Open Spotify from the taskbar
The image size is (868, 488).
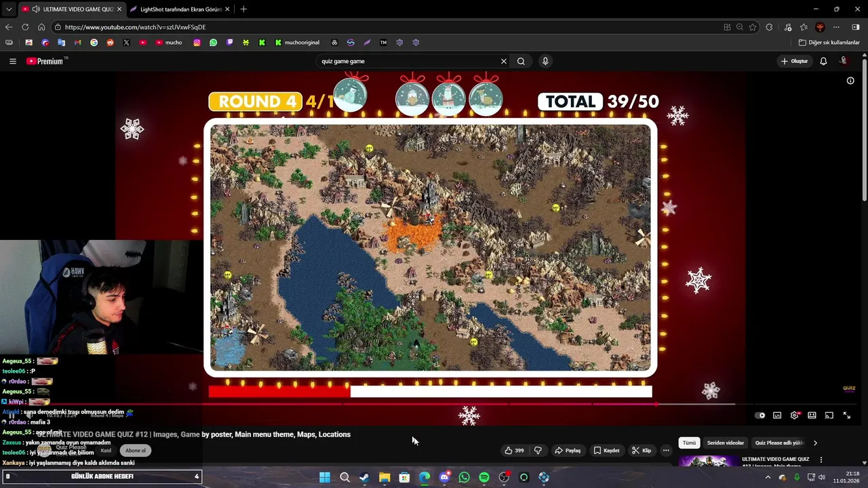[484, 477]
